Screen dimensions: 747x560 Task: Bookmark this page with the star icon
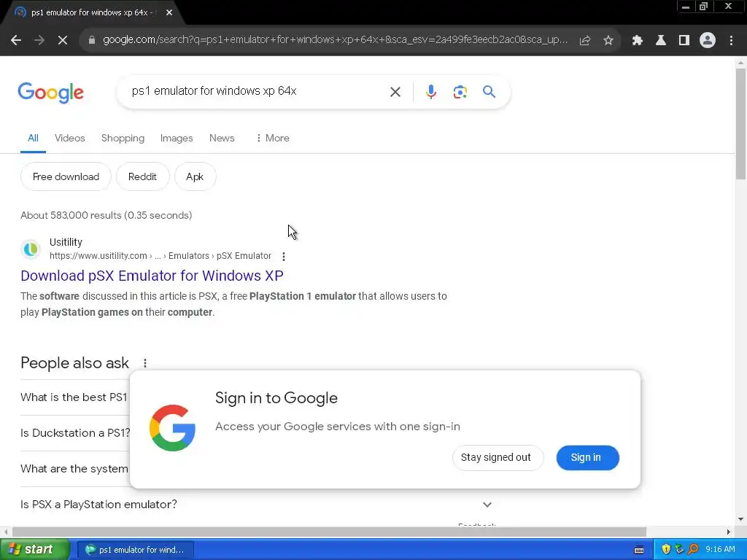[x=608, y=41]
